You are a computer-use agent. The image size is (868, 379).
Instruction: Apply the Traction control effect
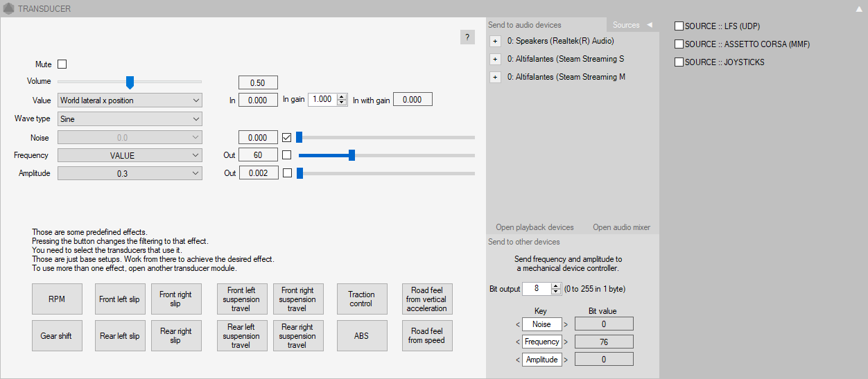(362, 299)
